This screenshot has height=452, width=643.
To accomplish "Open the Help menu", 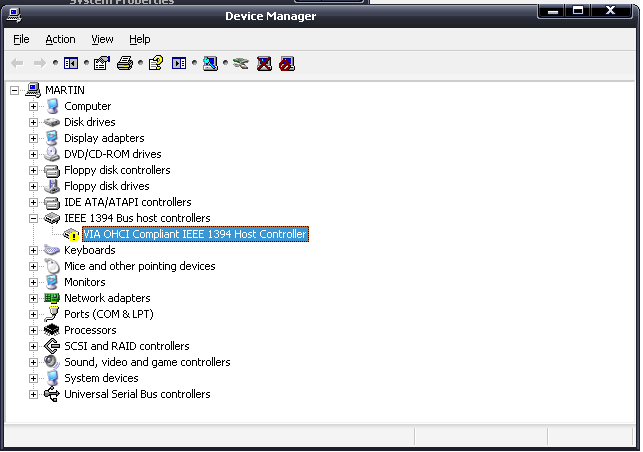I will pyautogui.click(x=139, y=39).
